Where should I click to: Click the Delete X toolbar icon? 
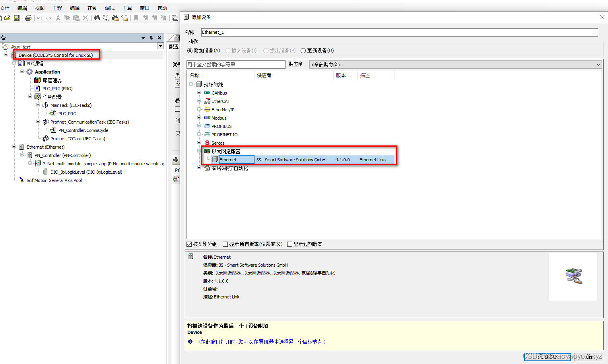click(x=85, y=18)
